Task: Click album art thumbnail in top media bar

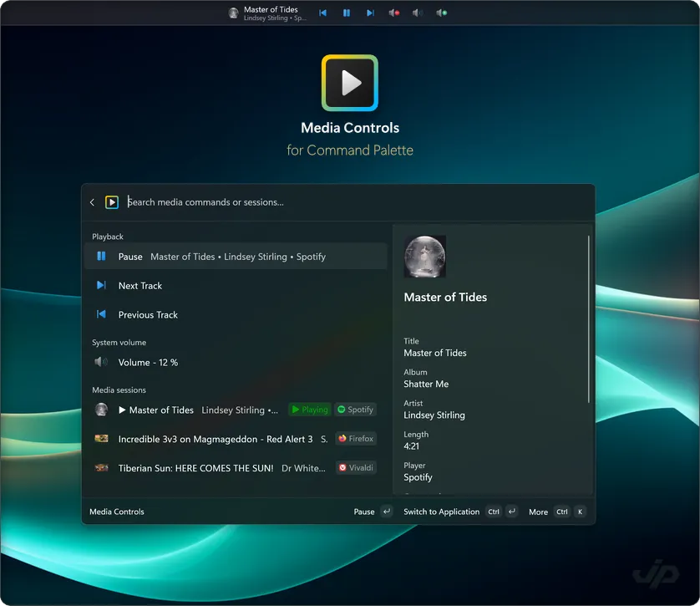Action: point(234,13)
